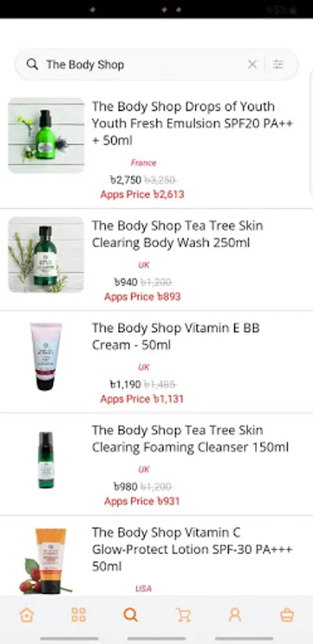View Vitamin E BB Cream tube thumbnail

(x=46, y=356)
